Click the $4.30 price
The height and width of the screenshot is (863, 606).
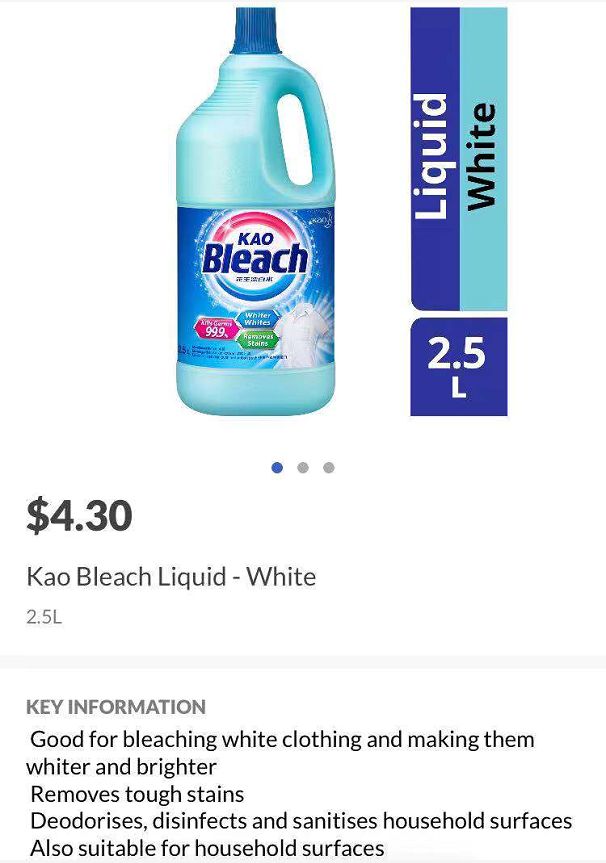click(80, 515)
